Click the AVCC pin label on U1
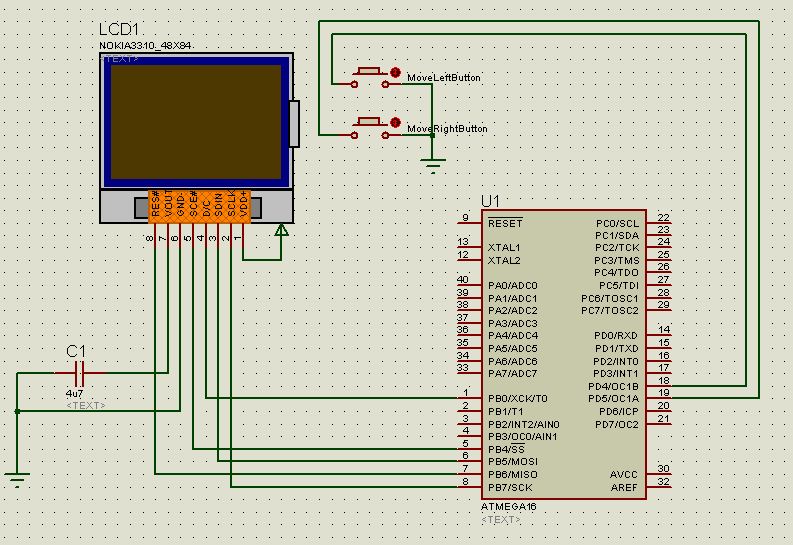Screen dimensions: 793x545 coord(624,475)
